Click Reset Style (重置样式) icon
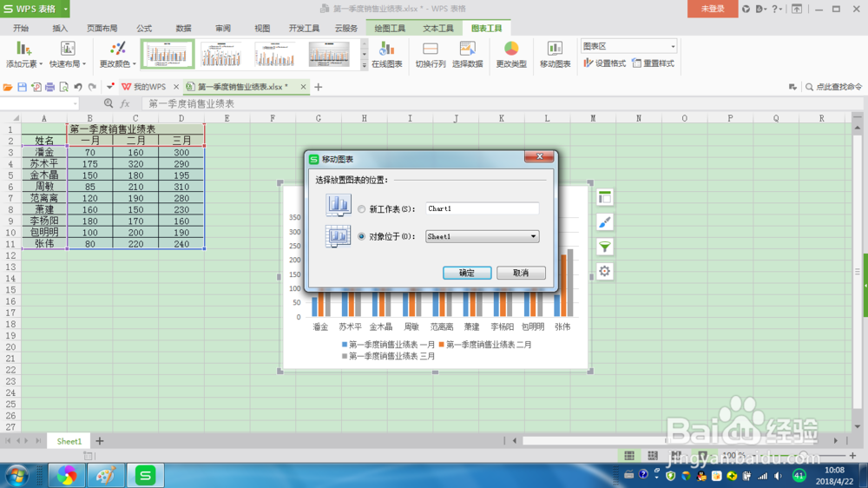The width and height of the screenshot is (868, 488). point(636,63)
